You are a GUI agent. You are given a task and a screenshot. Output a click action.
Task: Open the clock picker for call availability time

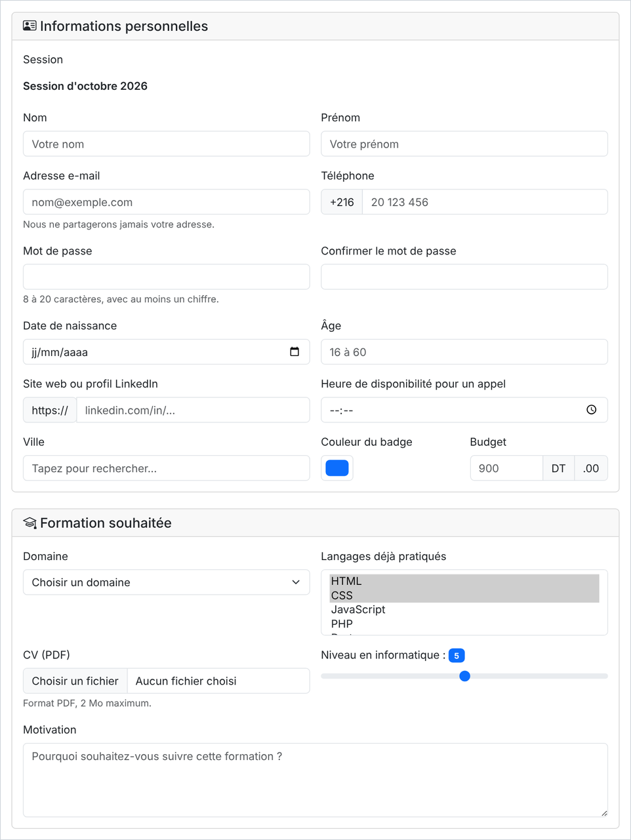(x=591, y=410)
